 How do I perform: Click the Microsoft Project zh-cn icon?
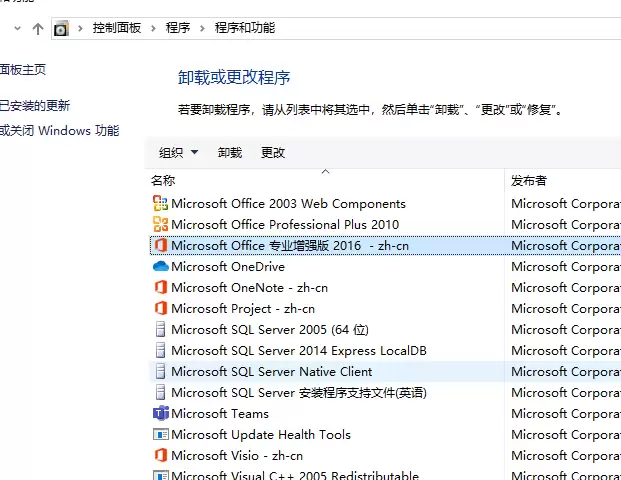click(160, 308)
